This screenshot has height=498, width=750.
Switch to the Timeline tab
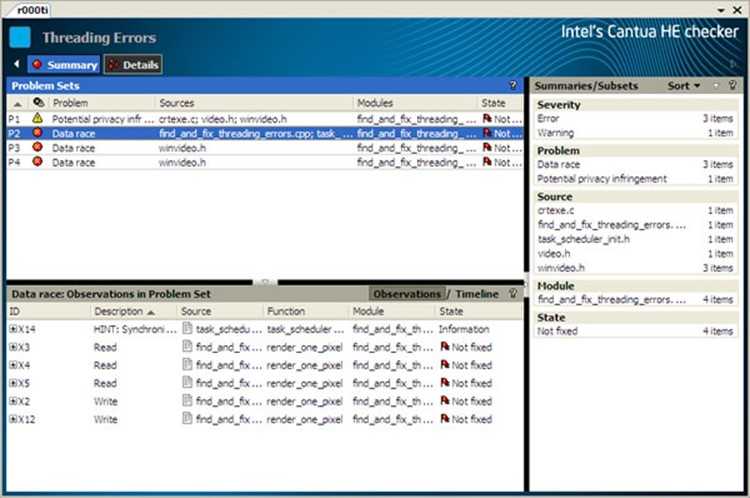click(x=477, y=294)
